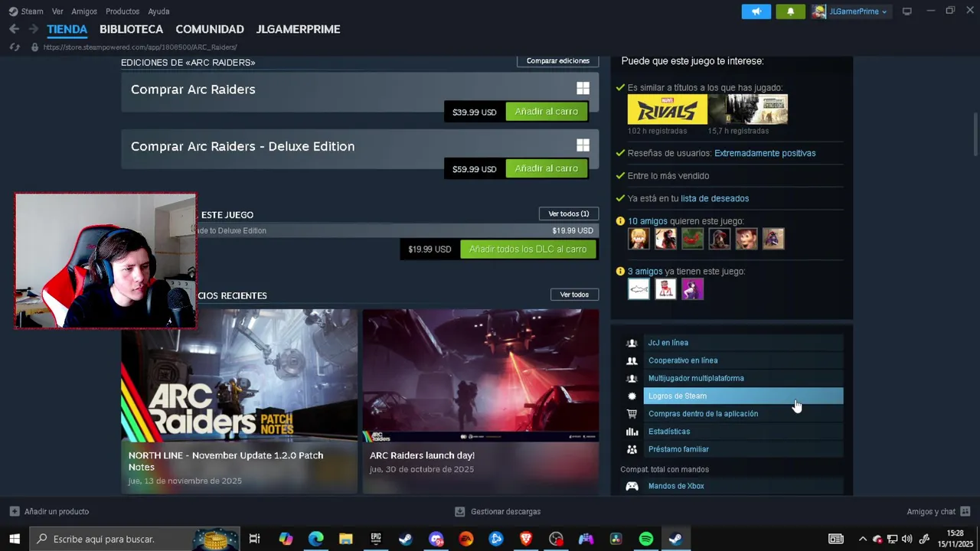This screenshot has height=551, width=980.
Task: Click the purple-background friend avatar
Action: 692,289
